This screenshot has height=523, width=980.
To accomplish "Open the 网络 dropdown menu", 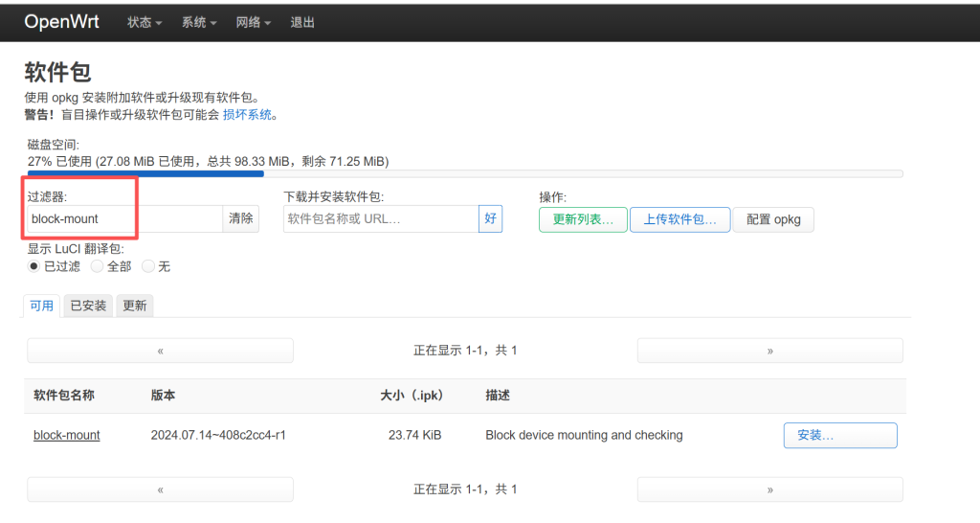I will 254,22.
